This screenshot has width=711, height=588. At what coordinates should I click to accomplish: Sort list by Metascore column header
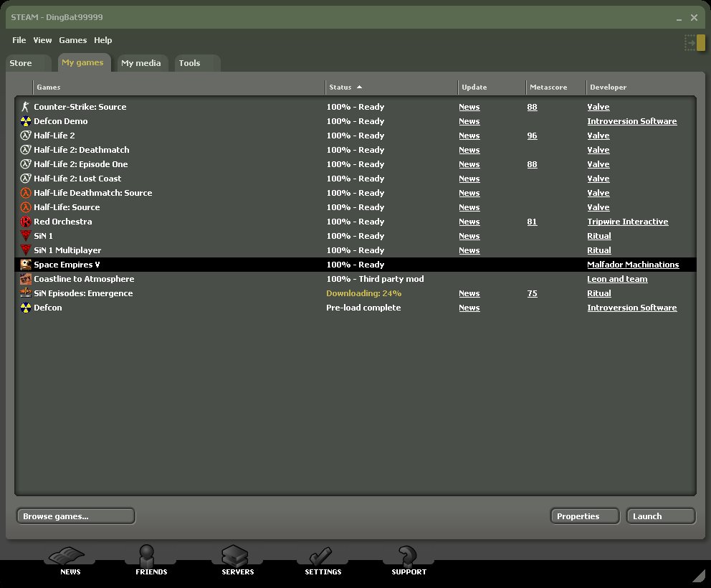pos(548,87)
